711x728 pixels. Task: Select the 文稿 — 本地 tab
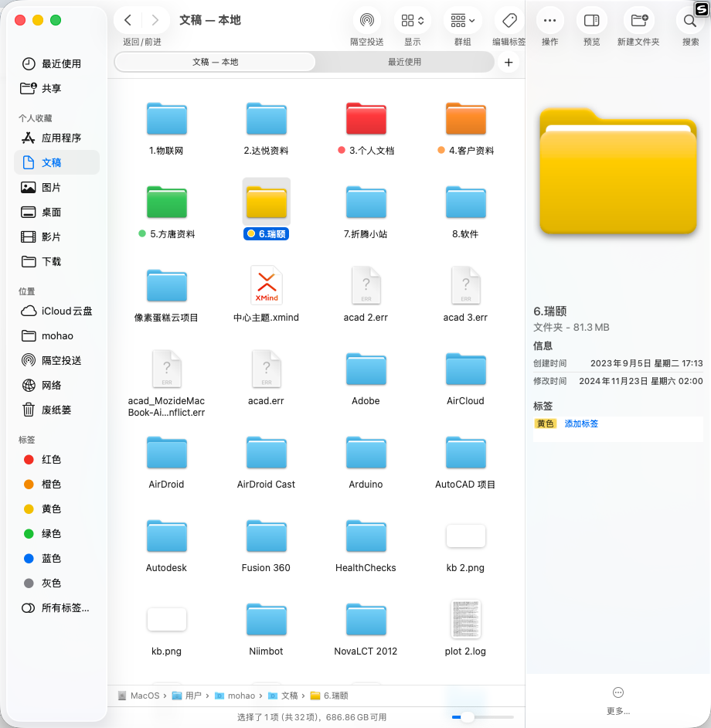tap(215, 62)
